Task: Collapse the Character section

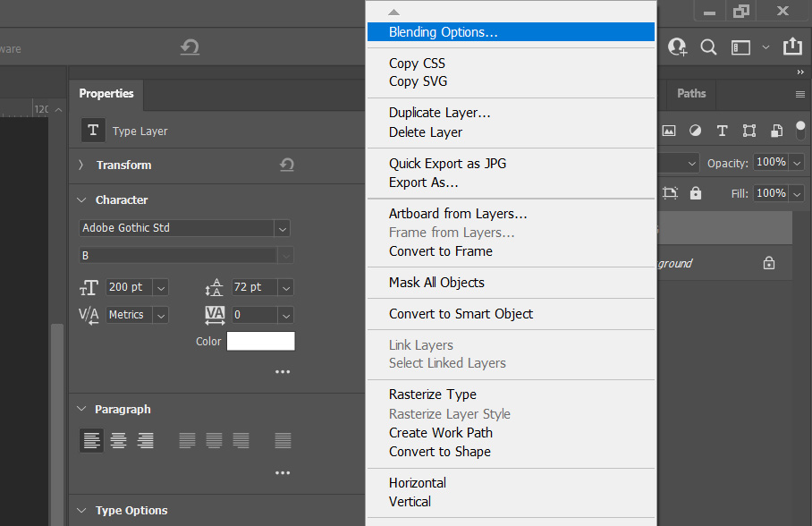Action: [x=81, y=200]
